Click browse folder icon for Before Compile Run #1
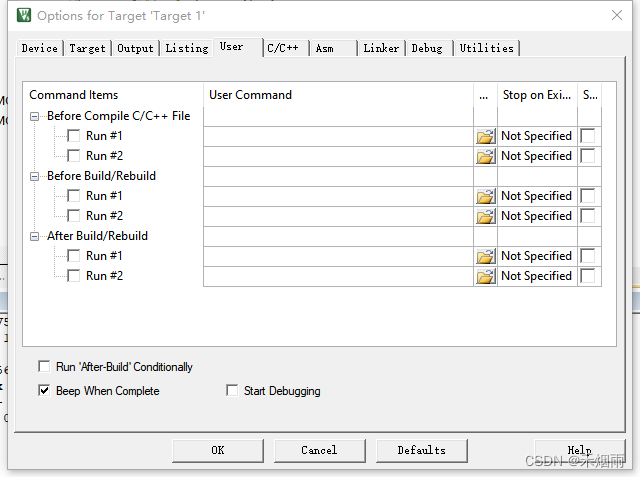The image size is (640, 477). pyautogui.click(x=486, y=136)
